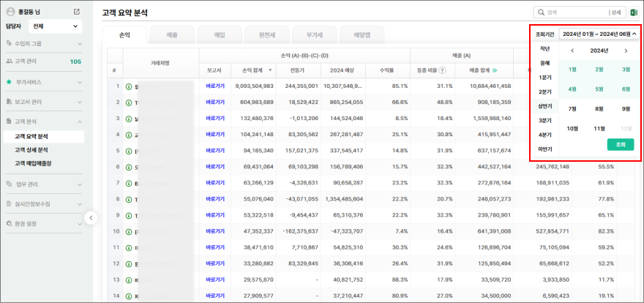
Task: Export the table with the Excel icon
Action: [634, 12]
